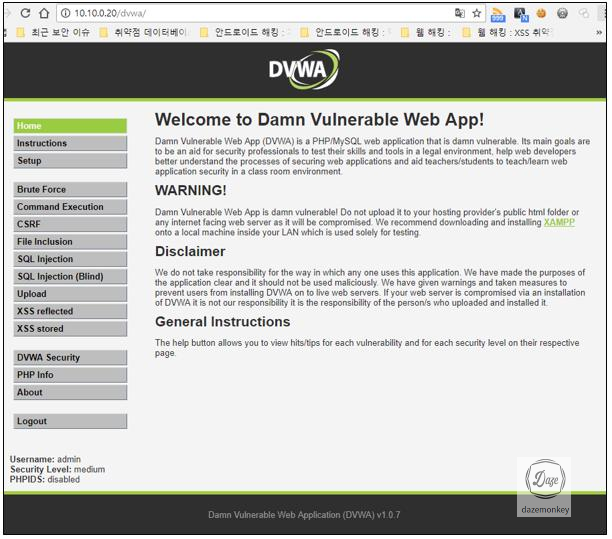Open File Inclusion in sidebar
The height and width of the screenshot is (539, 612).
click(70, 242)
